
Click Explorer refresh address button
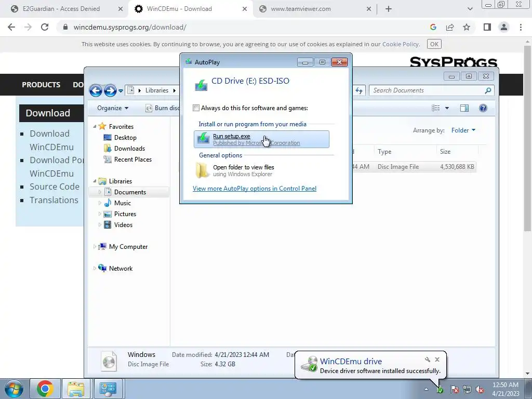(x=359, y=90)
